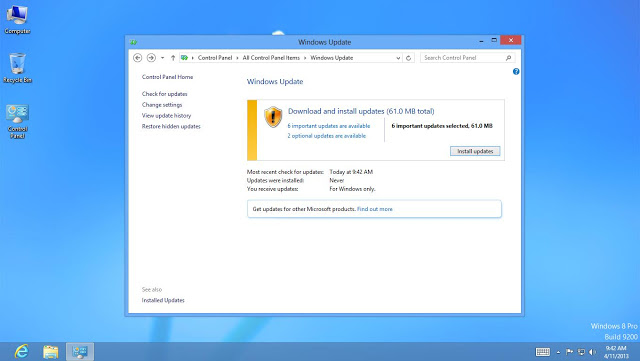Go up one level with the Up arrow
The image size is (640, 361).
pos(173,58)
